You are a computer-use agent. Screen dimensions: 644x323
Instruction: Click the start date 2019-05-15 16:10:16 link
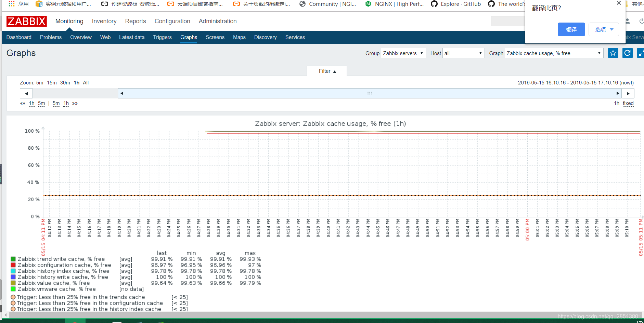click(x=542, y=83)
